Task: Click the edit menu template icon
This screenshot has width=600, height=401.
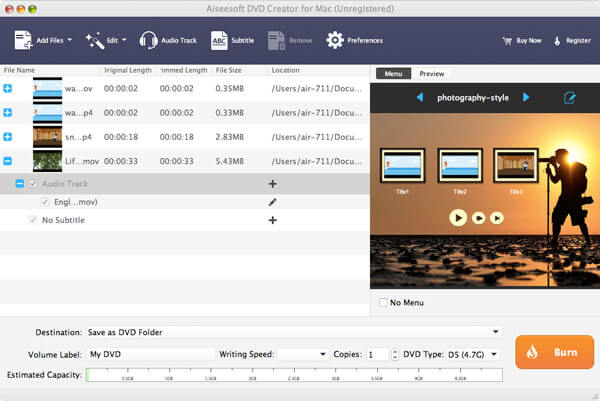Action: click(569, 98)
